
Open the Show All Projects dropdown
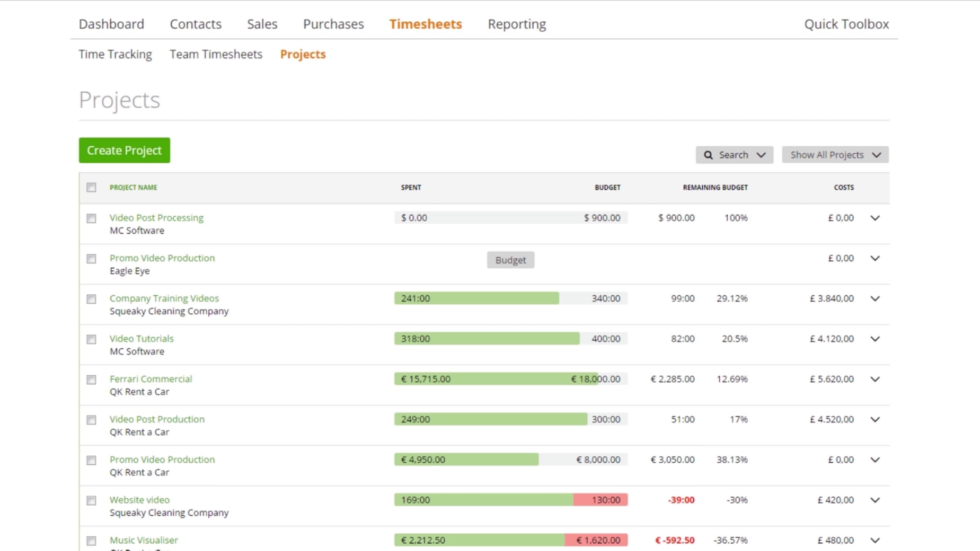pos(835,155)
